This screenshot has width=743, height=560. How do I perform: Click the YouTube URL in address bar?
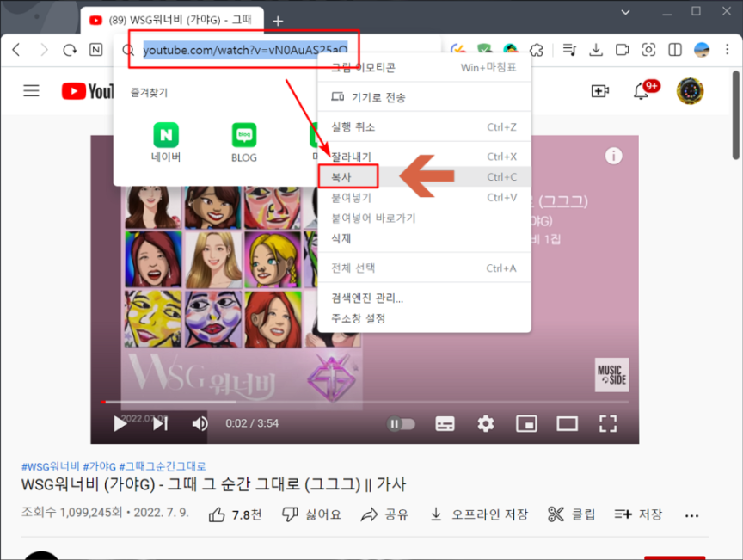pyautogui.click(x=245, y=50)
